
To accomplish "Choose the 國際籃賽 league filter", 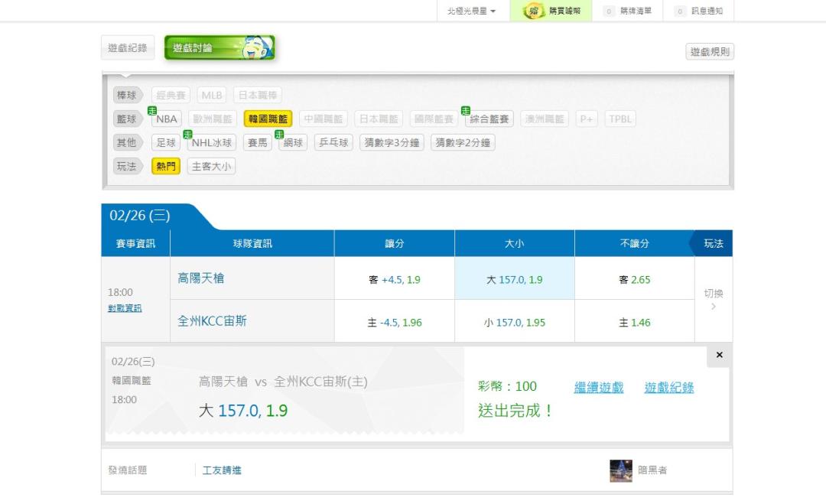I will tap(434, 119).
